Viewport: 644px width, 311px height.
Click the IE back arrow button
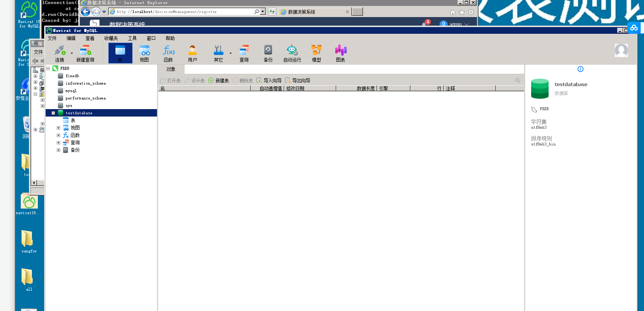click(x=85, y=12)
